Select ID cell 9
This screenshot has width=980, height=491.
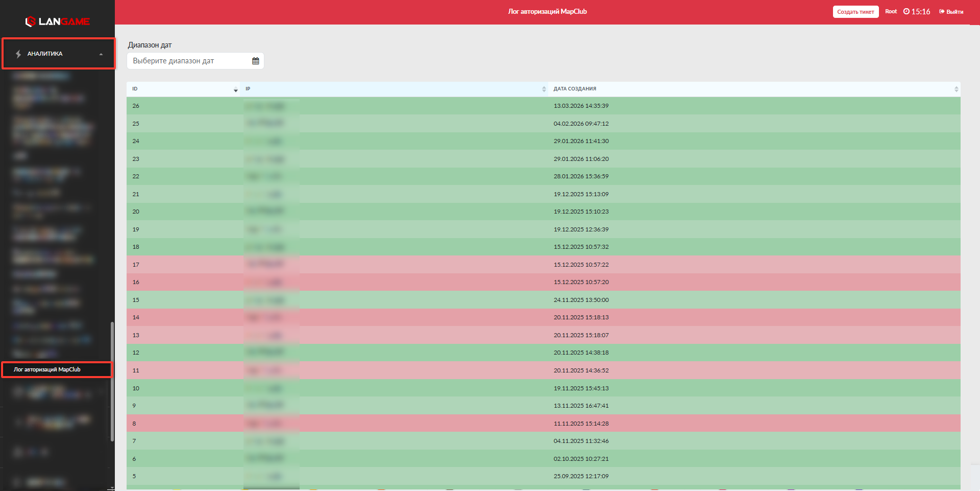click(x=134, y=406)
